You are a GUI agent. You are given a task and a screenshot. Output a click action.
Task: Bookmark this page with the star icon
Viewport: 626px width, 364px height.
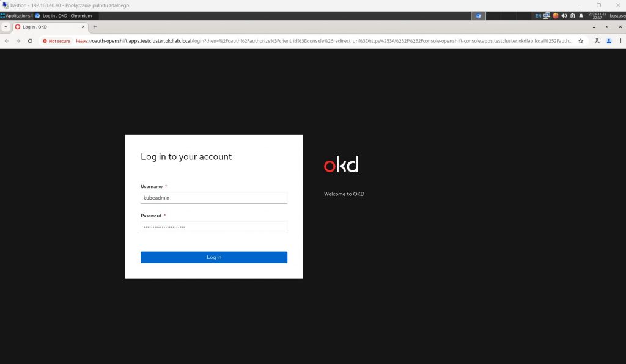[x=580, y=41]
